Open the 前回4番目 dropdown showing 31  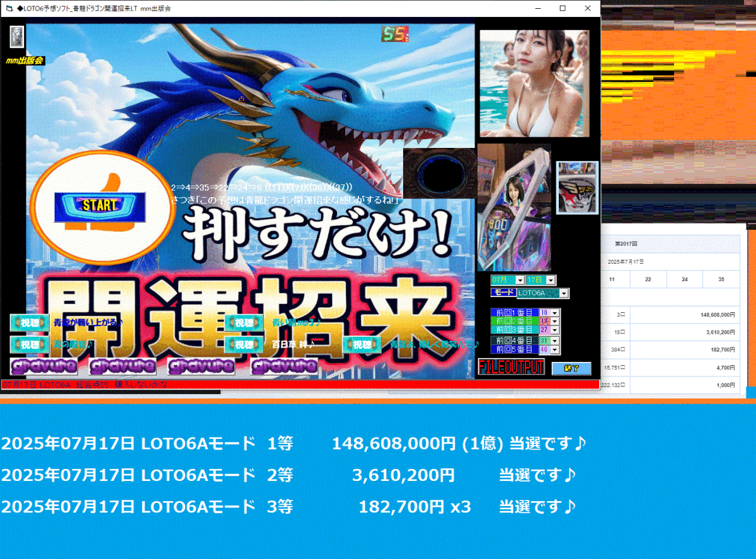tap(555, 341)
